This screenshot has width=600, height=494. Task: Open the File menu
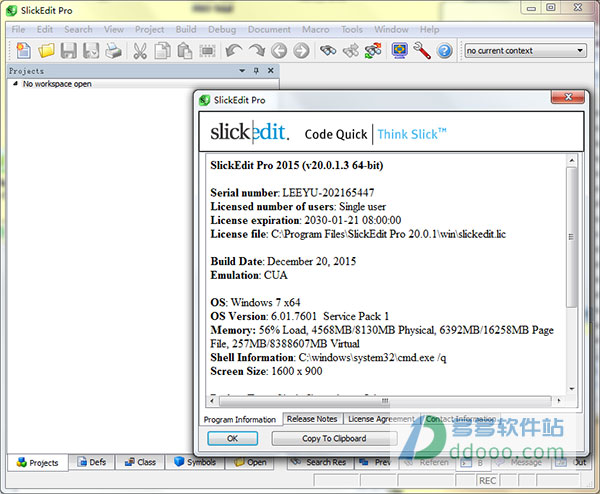click(18, 29)
